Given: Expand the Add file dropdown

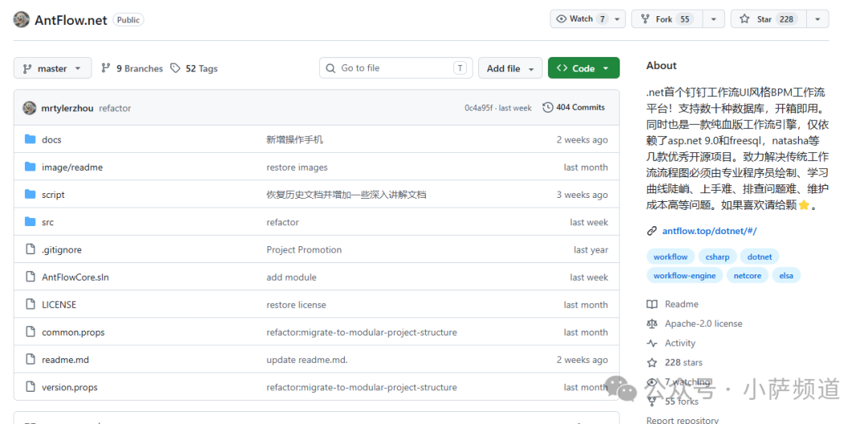Looking at the screenshot, I should click(x=510, y=68).
